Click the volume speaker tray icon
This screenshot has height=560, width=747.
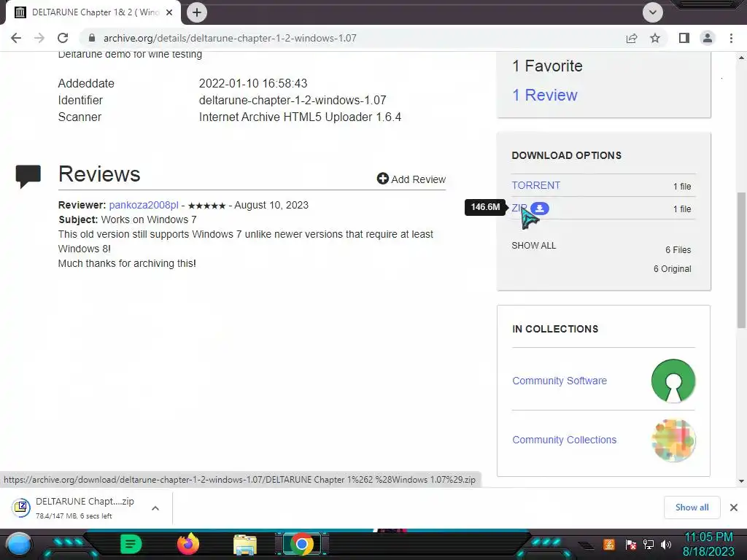click(666, 545)
